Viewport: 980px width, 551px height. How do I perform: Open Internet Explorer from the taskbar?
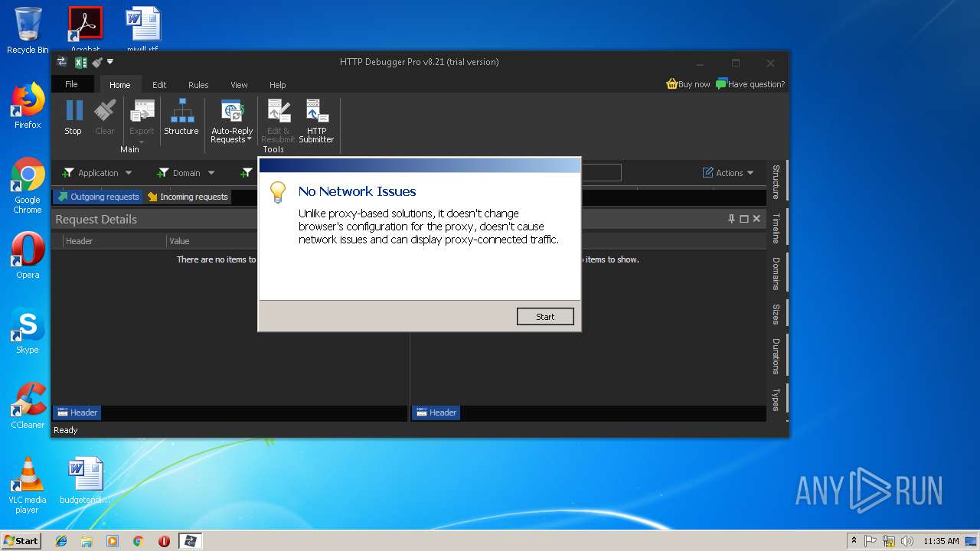pyautogui.click(x=61, y=541)
